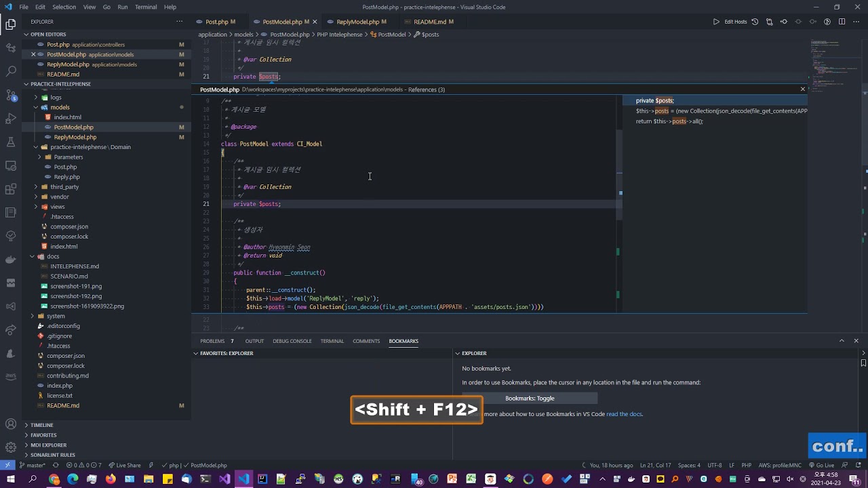Open Chrome from the Windows taskbar
This screenshot has height=488, width=868.
tap(54, 479)
